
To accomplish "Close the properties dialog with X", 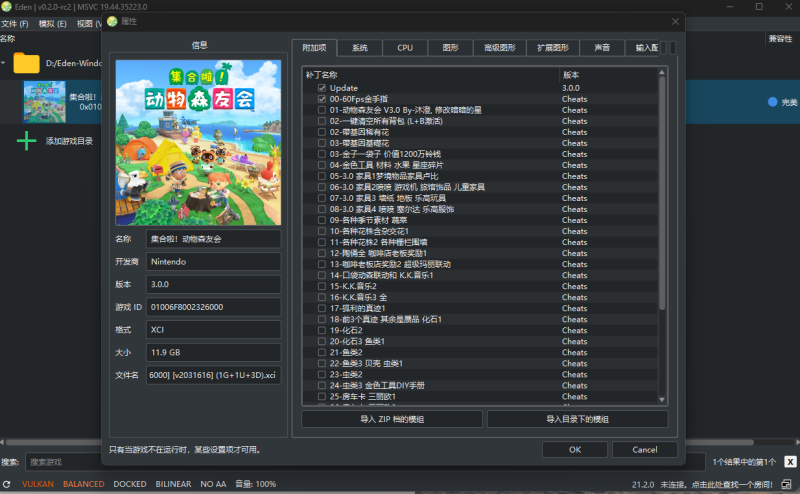I will tap(675, 21).
